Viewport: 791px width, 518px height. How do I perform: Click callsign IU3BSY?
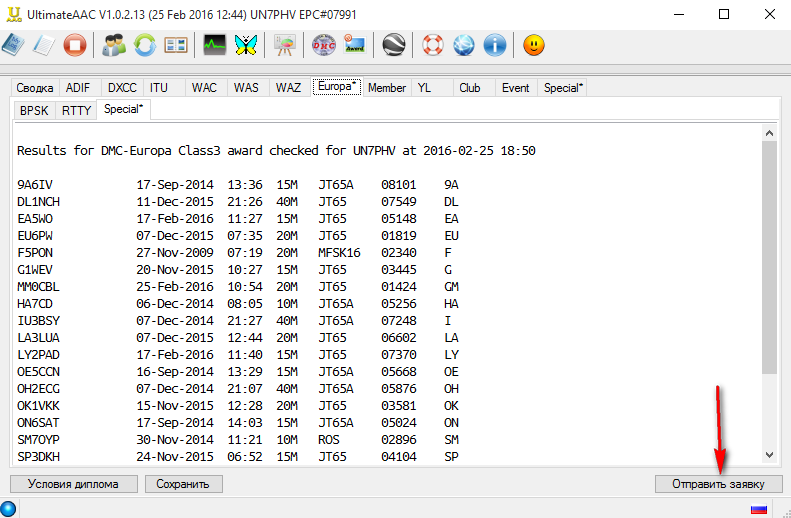(38, 321)
